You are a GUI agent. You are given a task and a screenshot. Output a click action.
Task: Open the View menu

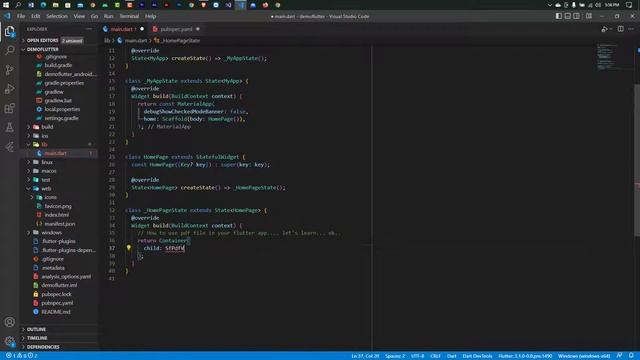pos(79,16)
